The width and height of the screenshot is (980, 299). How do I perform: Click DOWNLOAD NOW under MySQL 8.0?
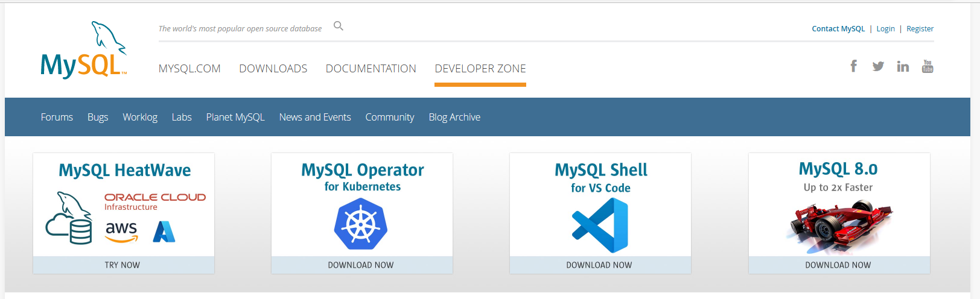coord(839,265)
